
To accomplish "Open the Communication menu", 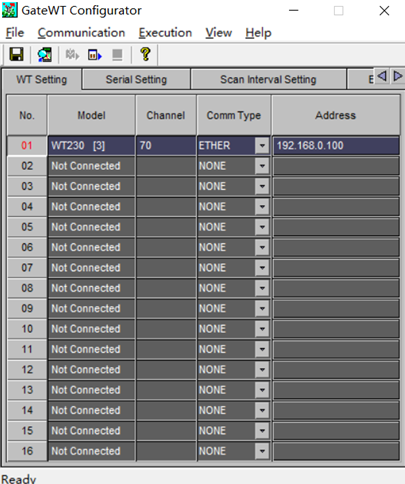I will 81,33.
